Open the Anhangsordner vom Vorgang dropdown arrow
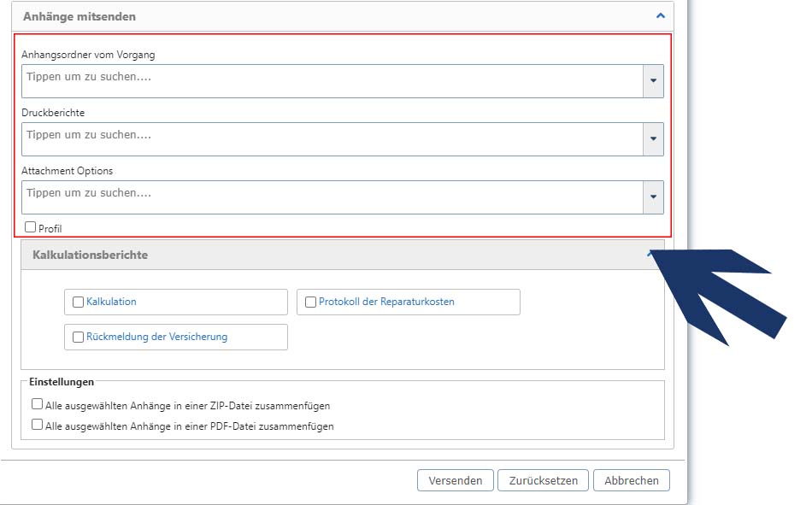 point(653,81)
